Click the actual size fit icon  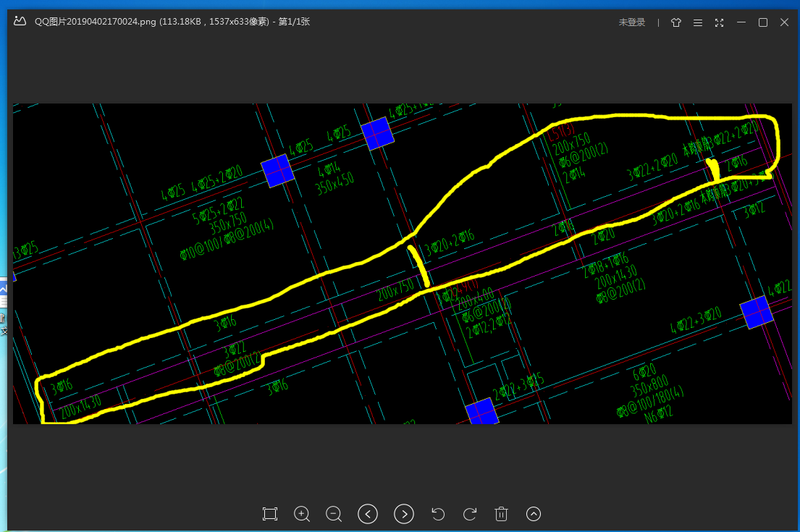pyautogui.click(x=270, y=514)
